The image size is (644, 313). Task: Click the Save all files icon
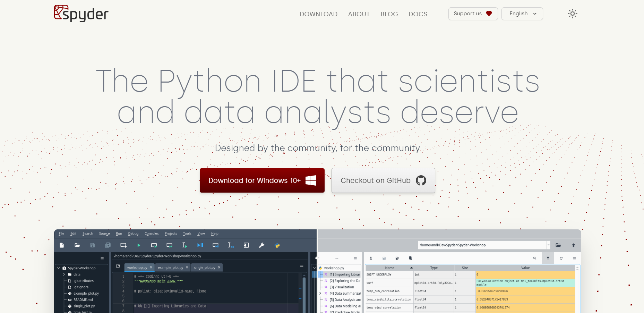point(108,245)
